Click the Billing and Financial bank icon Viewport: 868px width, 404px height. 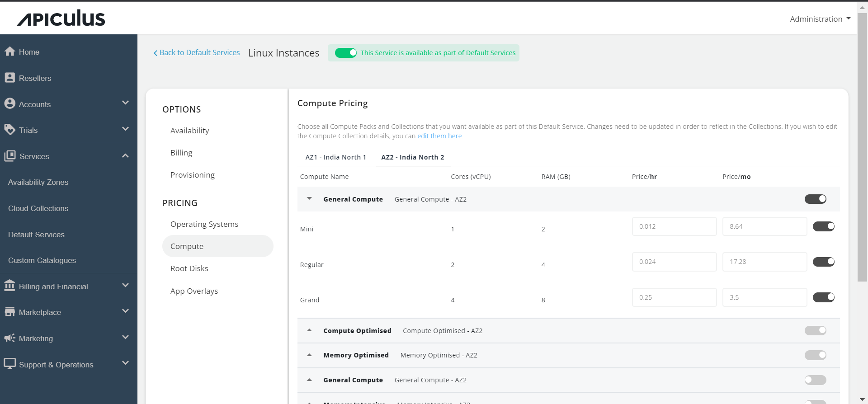[x=9, y=286]
